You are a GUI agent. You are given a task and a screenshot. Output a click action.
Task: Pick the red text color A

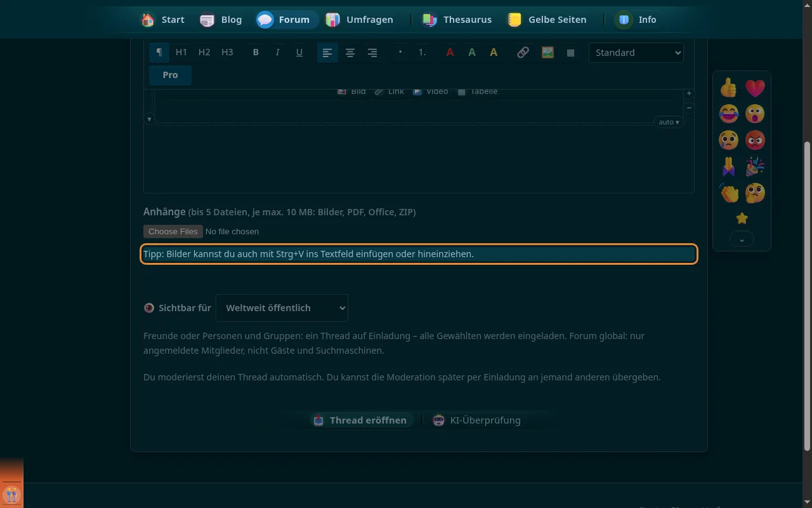point(450,53)
